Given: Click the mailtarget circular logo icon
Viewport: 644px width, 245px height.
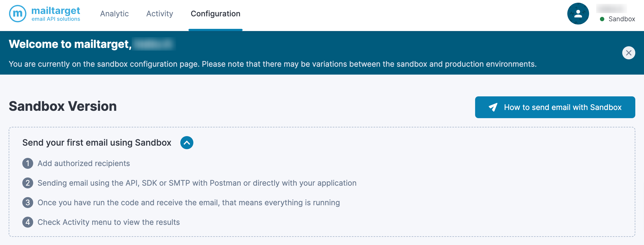Looking at the screenshot, I should click(18, 14).
